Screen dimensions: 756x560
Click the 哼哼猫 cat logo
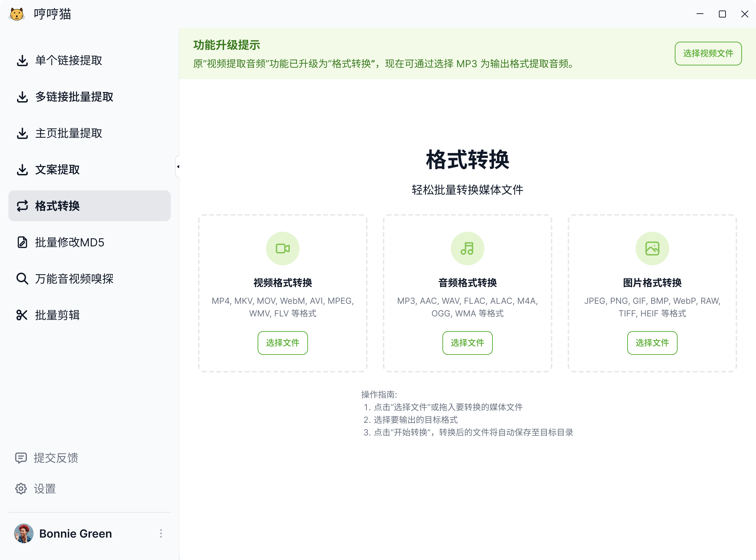[17, 14]
